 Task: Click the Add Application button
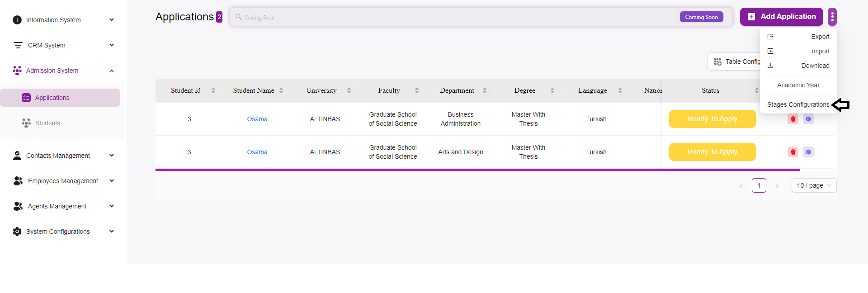click(781, 17)
